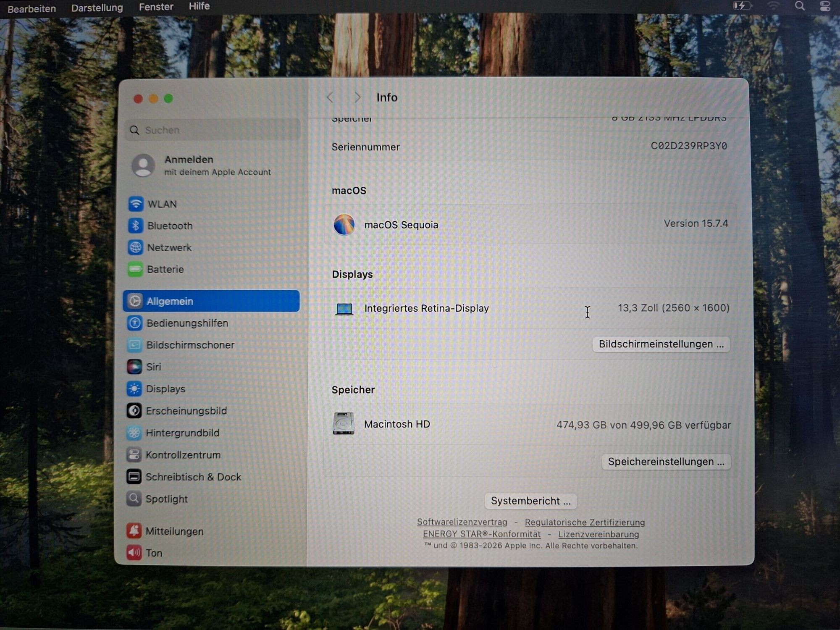Open Kontrollzentrum settings
The image size is (840, 630).
pos(183,455)
